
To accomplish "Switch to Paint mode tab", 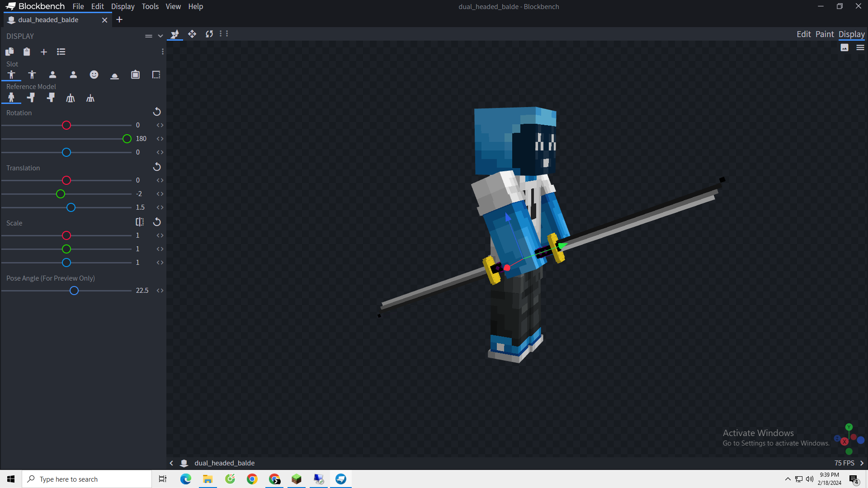I will click(x=825, y=34).
